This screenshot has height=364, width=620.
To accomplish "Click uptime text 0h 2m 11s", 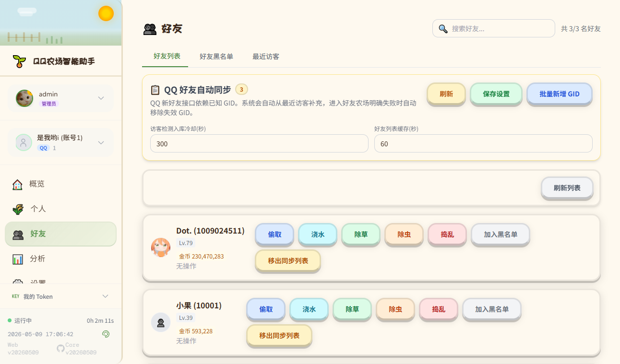I will click(100, 320).
